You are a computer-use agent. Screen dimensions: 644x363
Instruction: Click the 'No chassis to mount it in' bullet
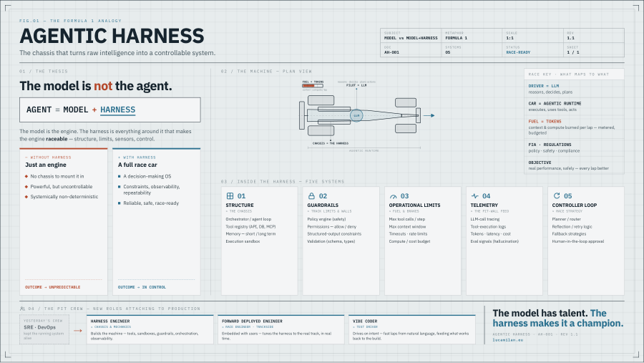57,176
